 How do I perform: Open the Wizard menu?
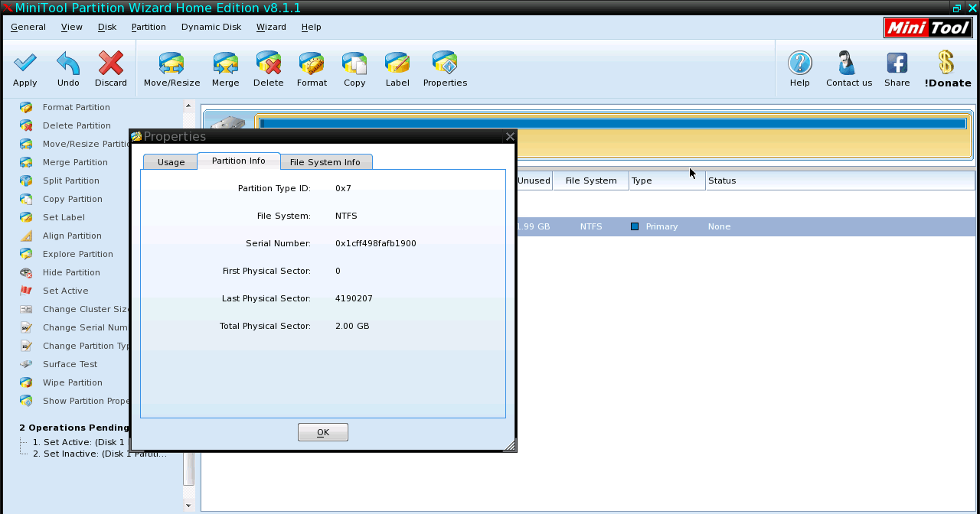tap(271, 27)
